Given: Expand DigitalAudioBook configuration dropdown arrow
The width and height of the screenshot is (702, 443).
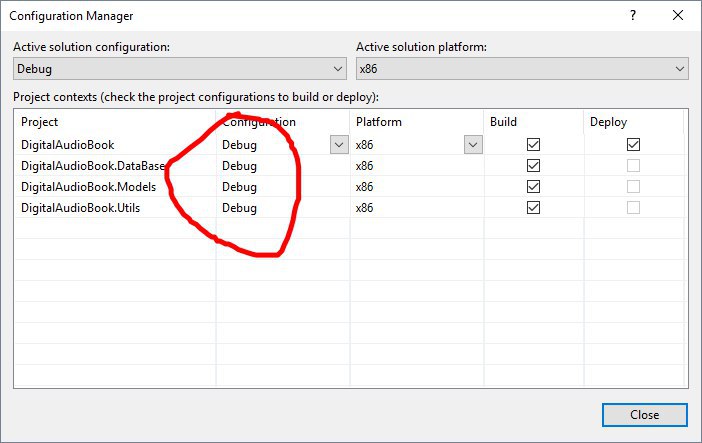Looking at the screenshot, I should [339, 145].
